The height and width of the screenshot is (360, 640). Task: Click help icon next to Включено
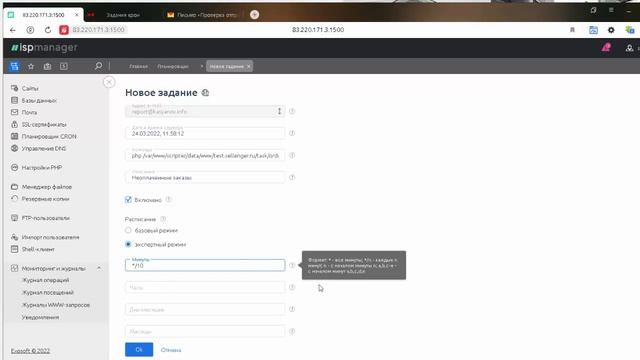169,200
